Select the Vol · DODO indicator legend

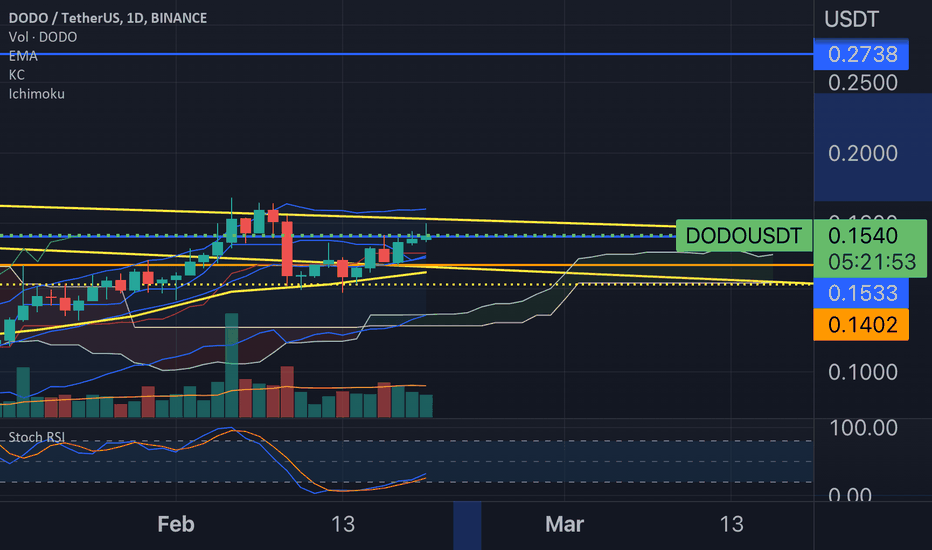43,37
